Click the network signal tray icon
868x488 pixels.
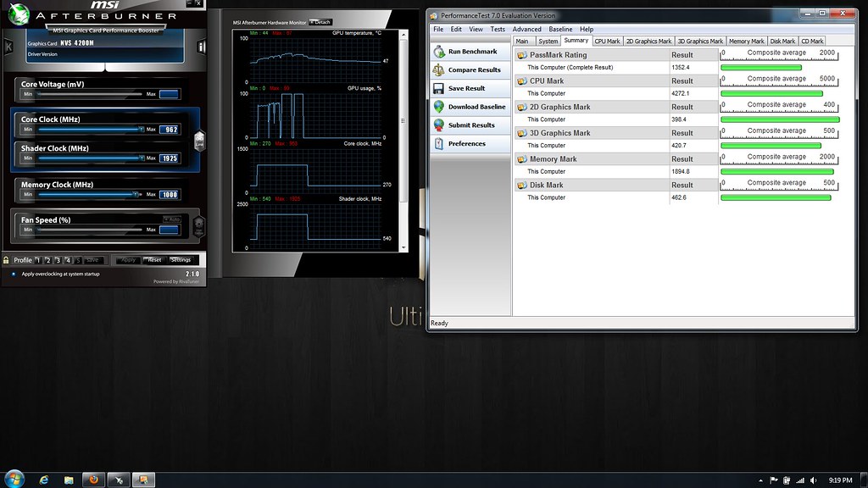coord(800,480)
